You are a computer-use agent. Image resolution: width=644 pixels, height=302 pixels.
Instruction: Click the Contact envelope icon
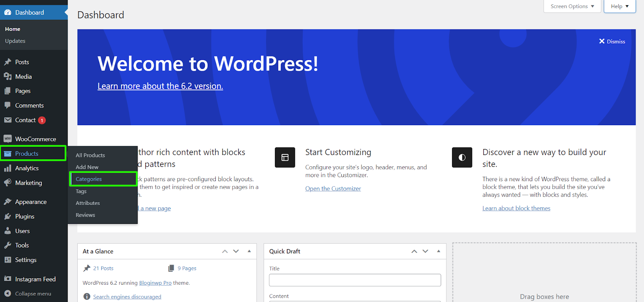coord(8,120)
